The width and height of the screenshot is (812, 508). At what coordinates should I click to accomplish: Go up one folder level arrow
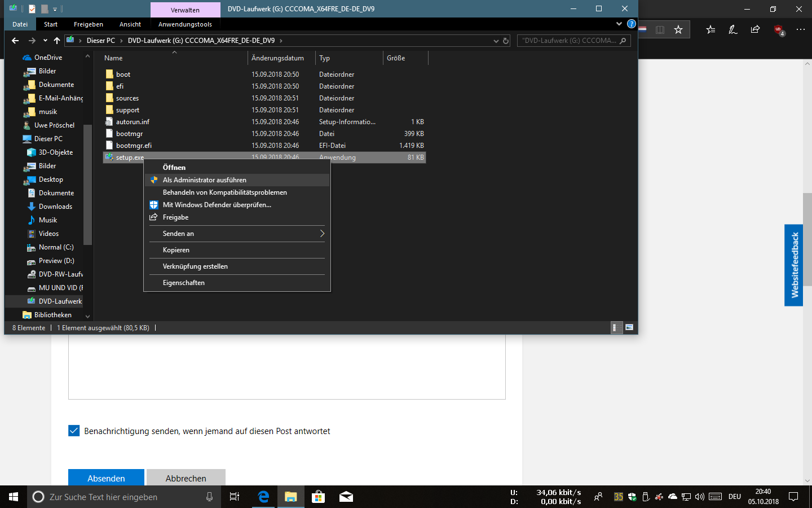click(57, 41)
